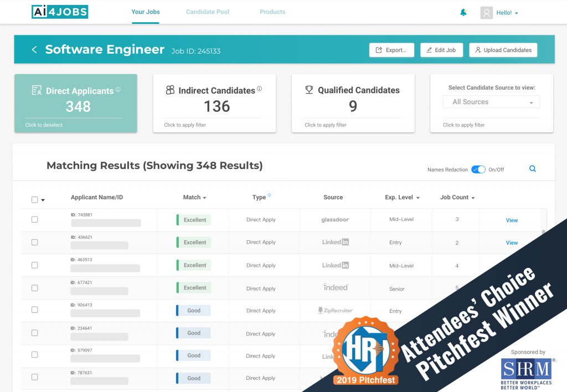Deselect the Direct Applicants filter card
The height and width of the screenshot is (392, 567).
tap(76, 104)
